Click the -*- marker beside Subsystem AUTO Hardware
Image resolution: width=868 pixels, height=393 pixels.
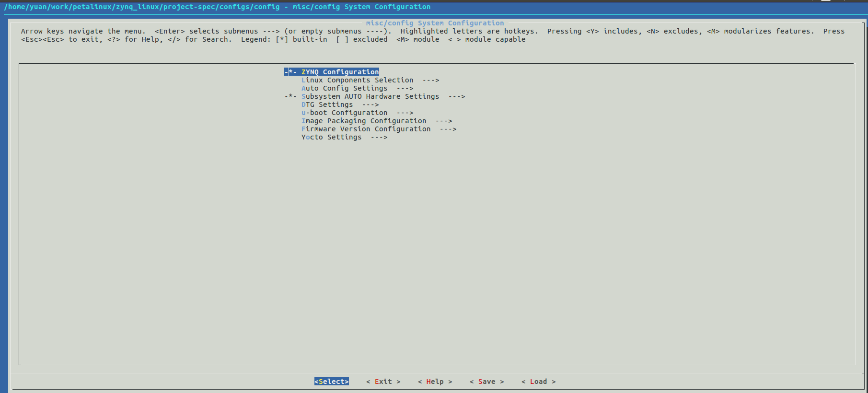pyautogui.click(x=290, y=96)
